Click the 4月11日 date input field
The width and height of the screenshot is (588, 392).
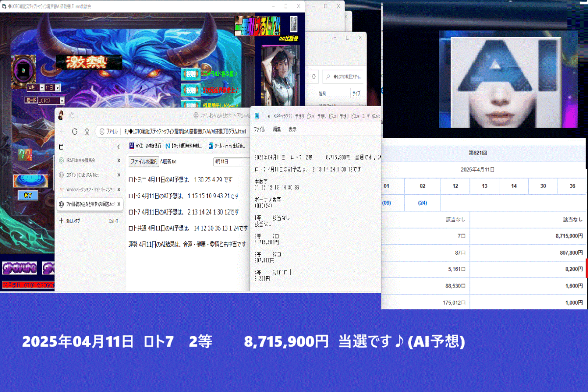click(232, 161)
